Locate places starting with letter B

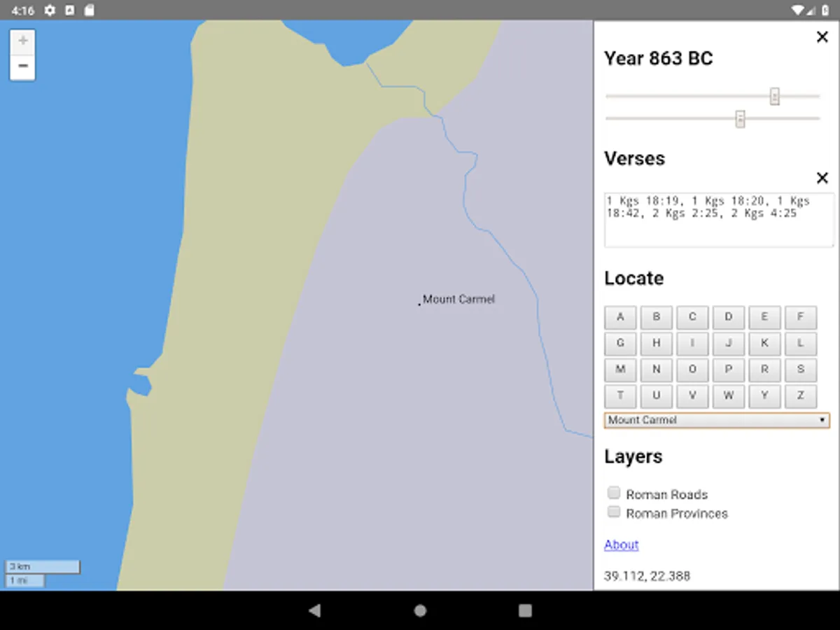point(657,317)
